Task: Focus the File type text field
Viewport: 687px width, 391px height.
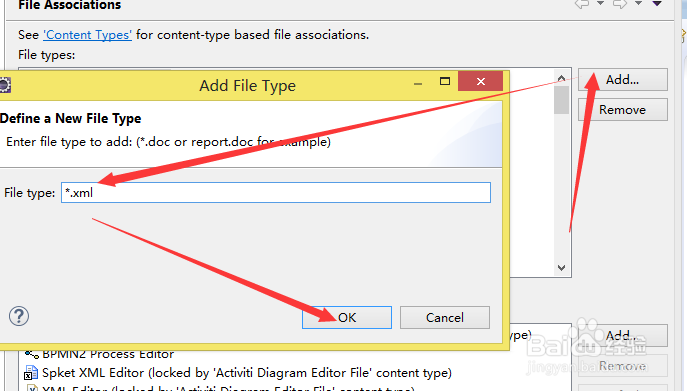Action: [x=276, y=192]
